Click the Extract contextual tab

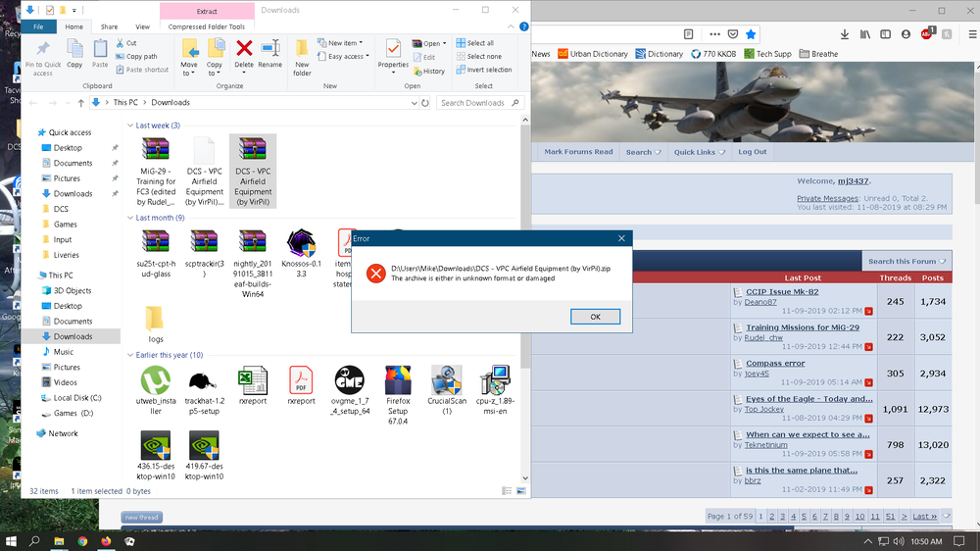pyautogui.click(x=206, y=11)
